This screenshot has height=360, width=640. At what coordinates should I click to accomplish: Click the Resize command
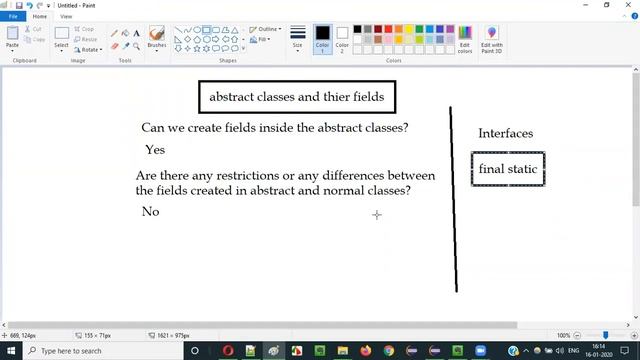click(86, 39)
